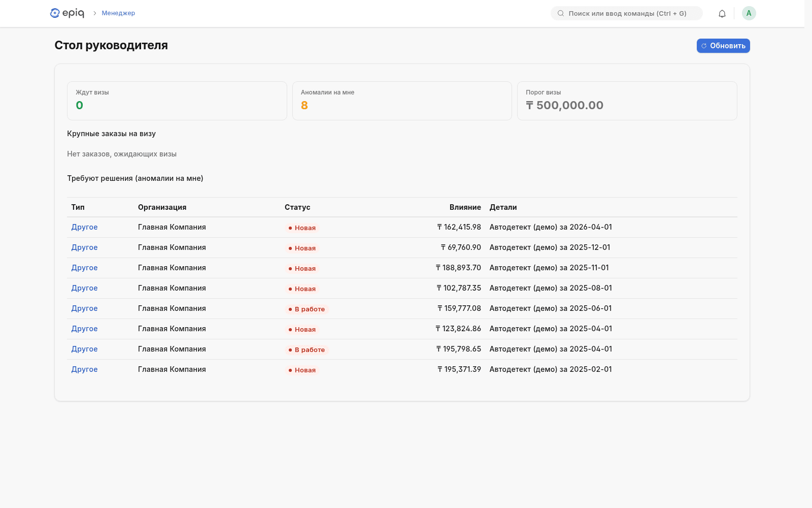Open the Ждут визы card
The width and height of the screenshot is (812, 508).
177,101
